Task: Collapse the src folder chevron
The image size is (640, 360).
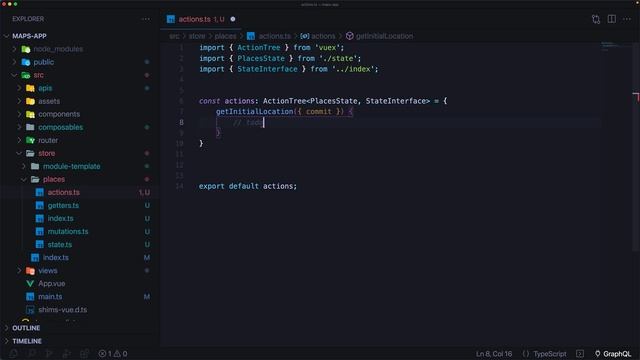Action: [15, 75]
